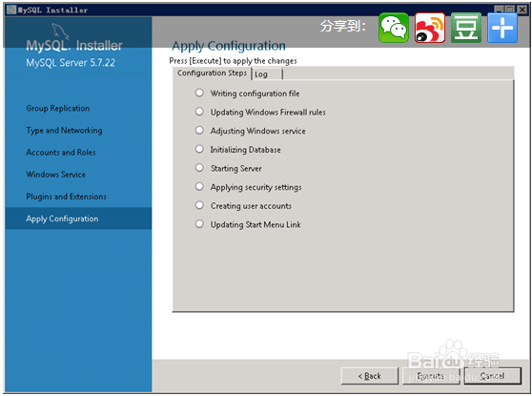Click the MySQL Installer title bar icon
Screen dimensions: 532x396
(11, 10)
